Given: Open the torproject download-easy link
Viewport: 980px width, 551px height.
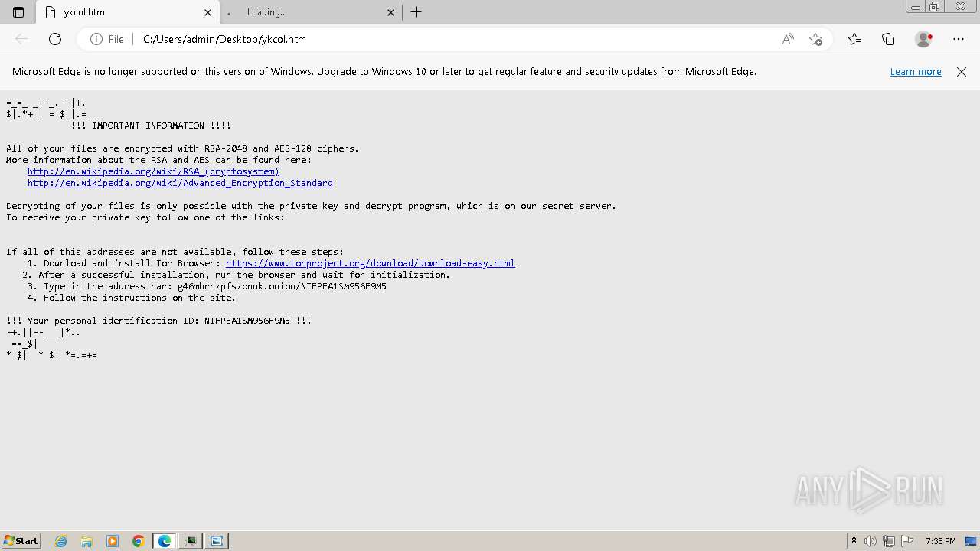Looking at the screenshot, I should pos(370,263).
